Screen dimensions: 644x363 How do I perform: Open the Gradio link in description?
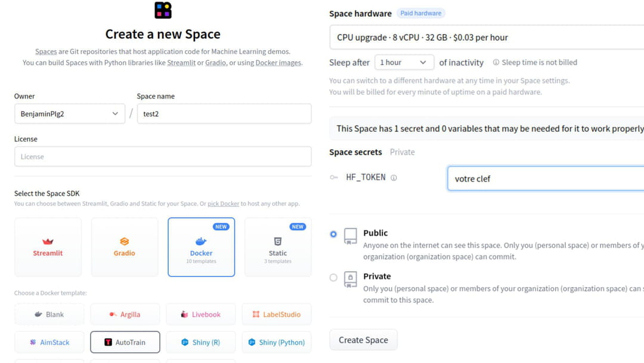click(216, 63)
